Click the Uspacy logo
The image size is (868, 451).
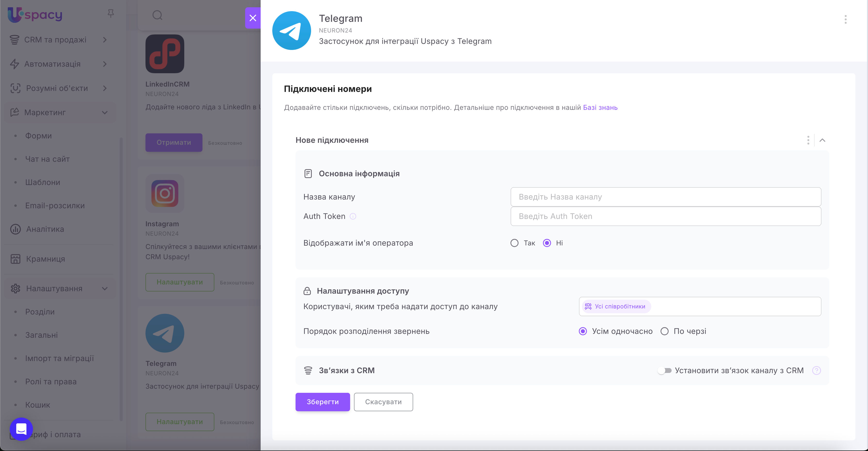coord(35,15)
